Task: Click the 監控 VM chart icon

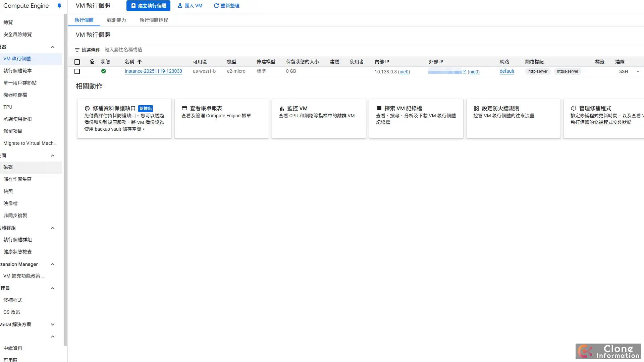Action: click(x=282, y=108)
